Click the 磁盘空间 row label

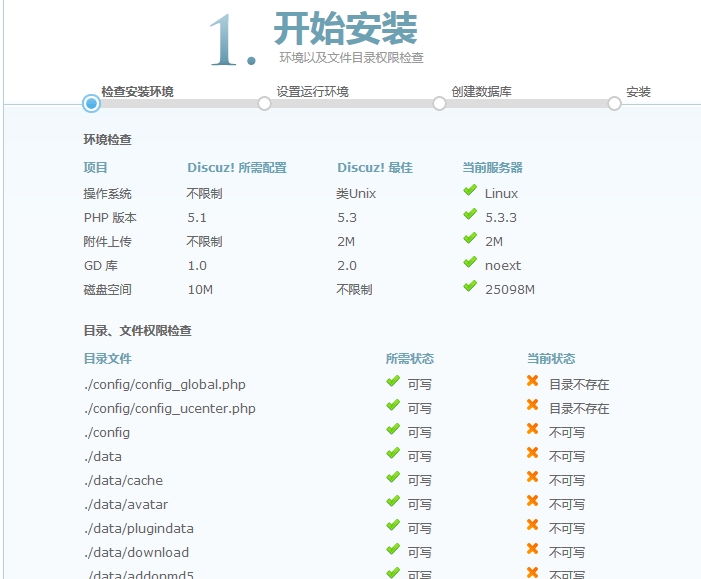coord(107,290)
